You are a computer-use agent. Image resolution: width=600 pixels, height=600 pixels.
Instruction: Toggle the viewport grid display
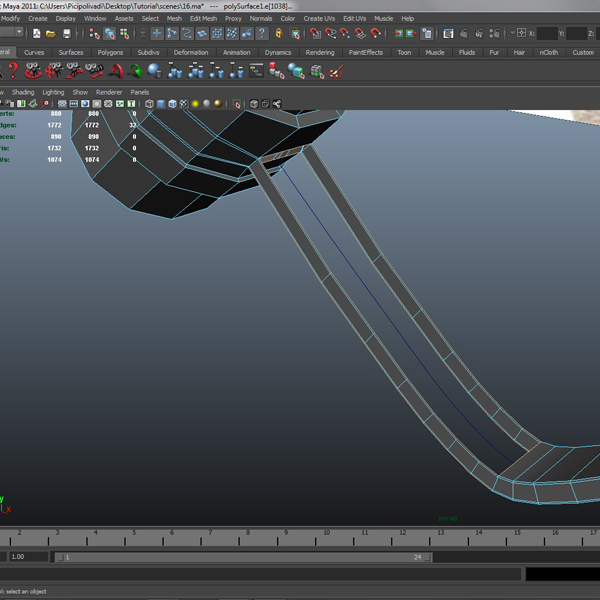62,104
